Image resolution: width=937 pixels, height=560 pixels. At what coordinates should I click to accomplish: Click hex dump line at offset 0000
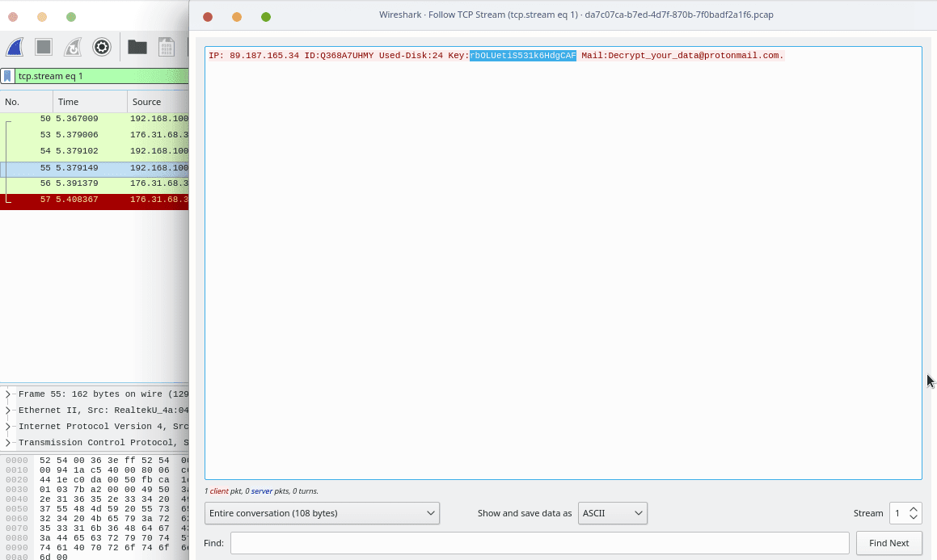(95, 461)
